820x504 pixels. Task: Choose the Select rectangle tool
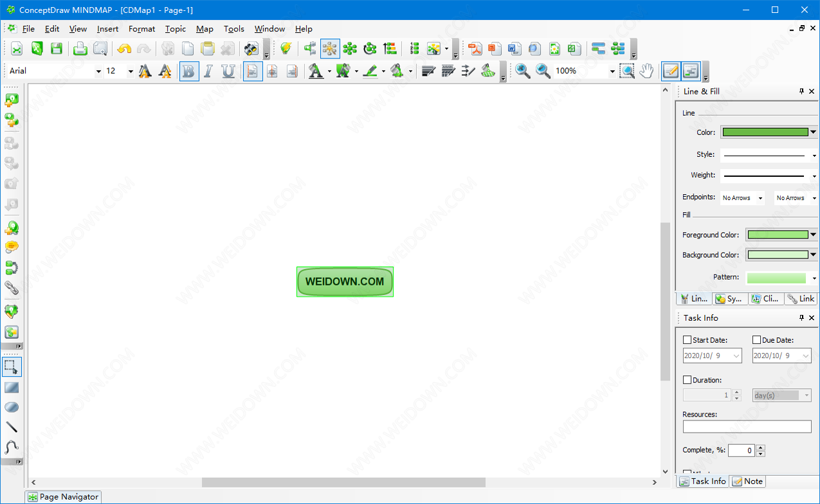point(12,367)
